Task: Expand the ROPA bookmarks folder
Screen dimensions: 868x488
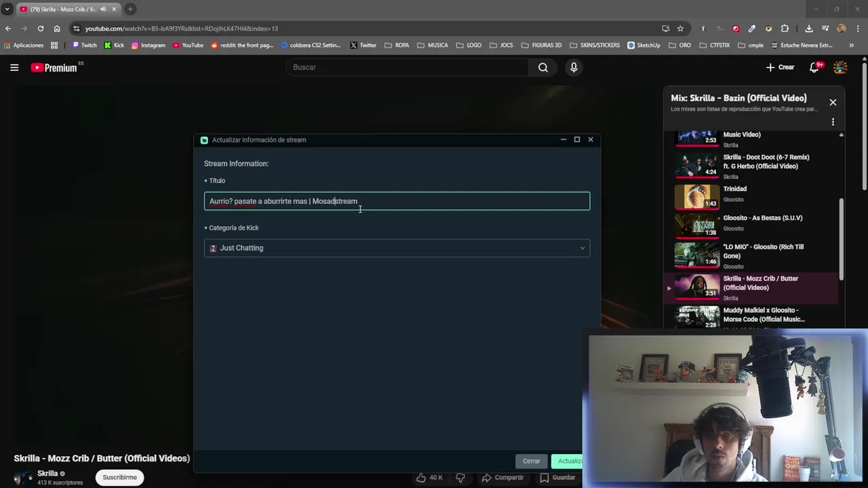Action: [x=397, y=45]
